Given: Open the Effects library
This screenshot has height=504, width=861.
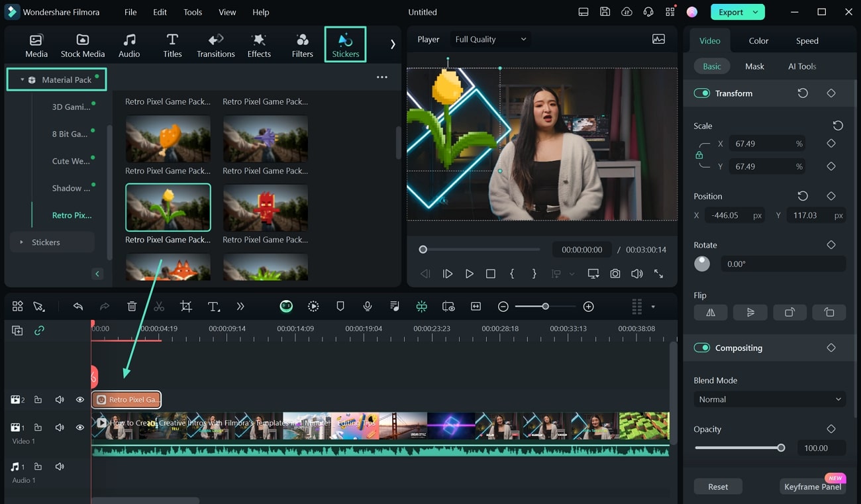Looking at the screenshot, I should [x=259, y=45].
